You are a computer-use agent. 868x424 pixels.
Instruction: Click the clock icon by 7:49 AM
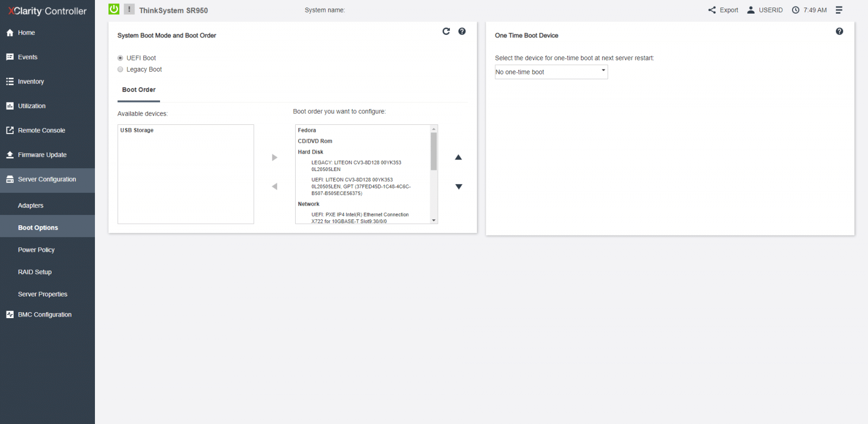click(796, 10)
